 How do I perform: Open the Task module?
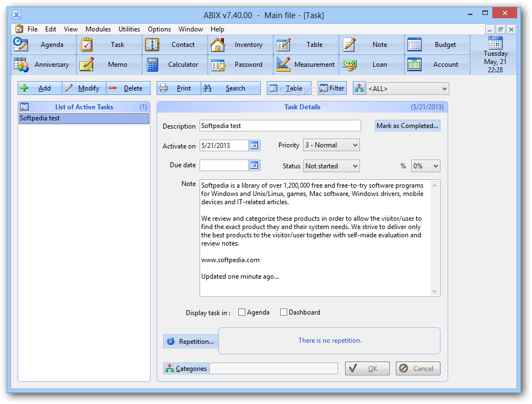[109, 45]
